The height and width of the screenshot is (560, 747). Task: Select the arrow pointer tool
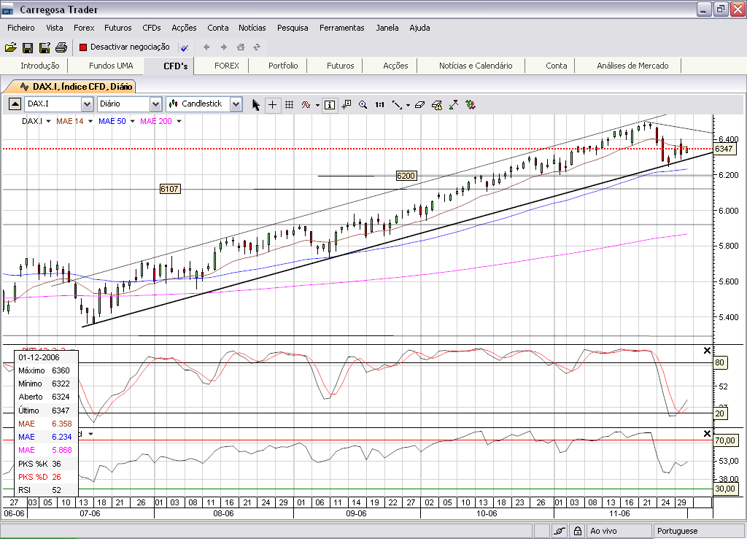coord(256,105)
